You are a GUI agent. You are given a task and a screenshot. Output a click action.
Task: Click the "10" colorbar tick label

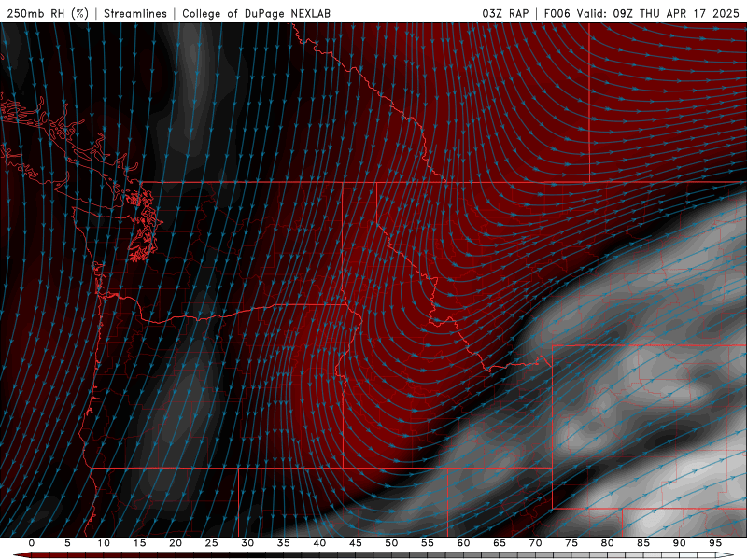[x=104, y=543]
